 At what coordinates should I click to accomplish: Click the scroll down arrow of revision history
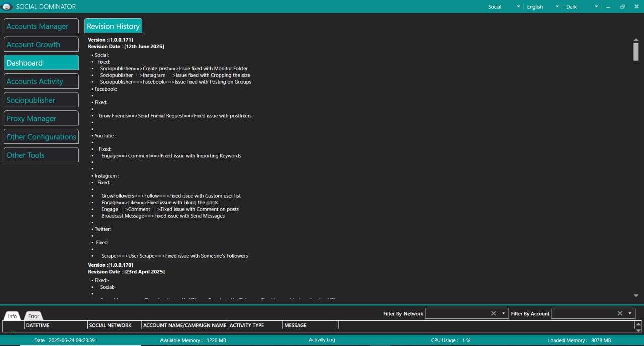tap(636, 296)
